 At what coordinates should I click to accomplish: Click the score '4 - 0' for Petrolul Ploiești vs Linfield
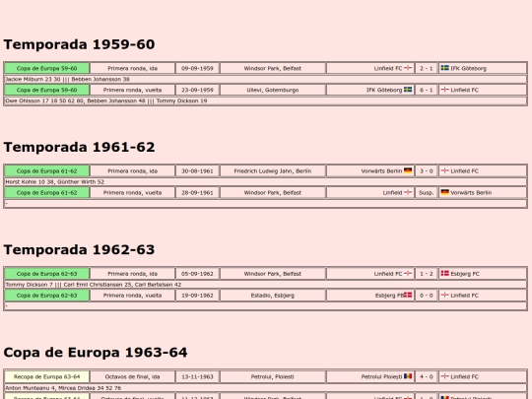click(x=427, y=376)
